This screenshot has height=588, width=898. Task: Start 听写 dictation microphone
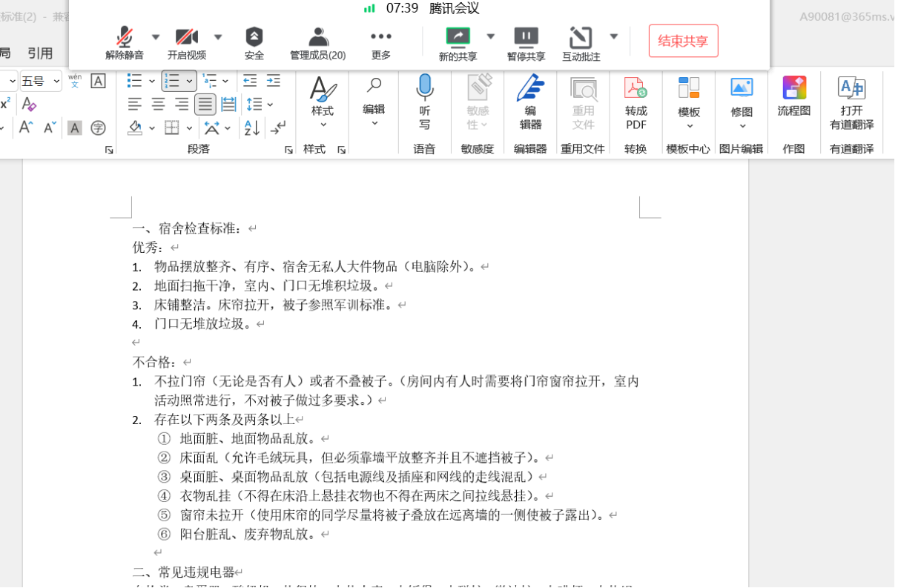click(425, 102)
